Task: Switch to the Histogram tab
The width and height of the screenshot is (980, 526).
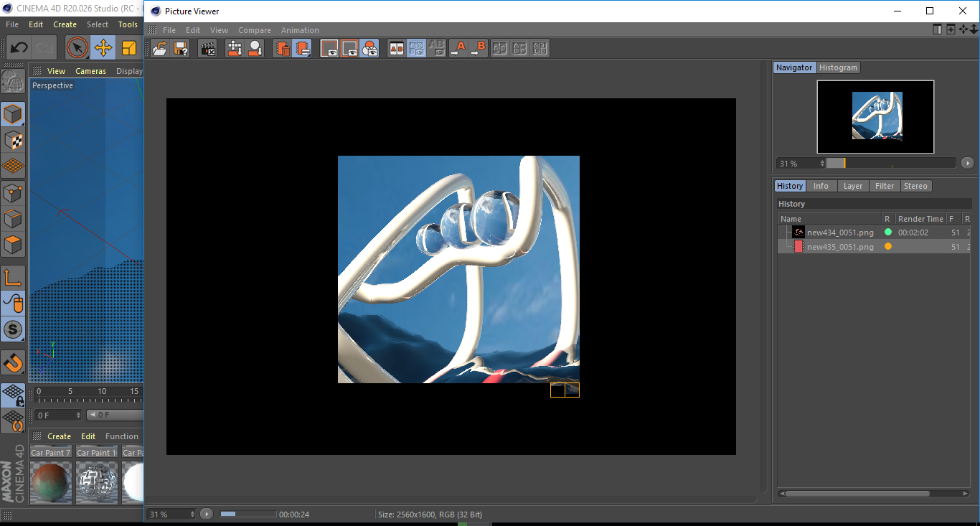Action: tap(838, 67)
